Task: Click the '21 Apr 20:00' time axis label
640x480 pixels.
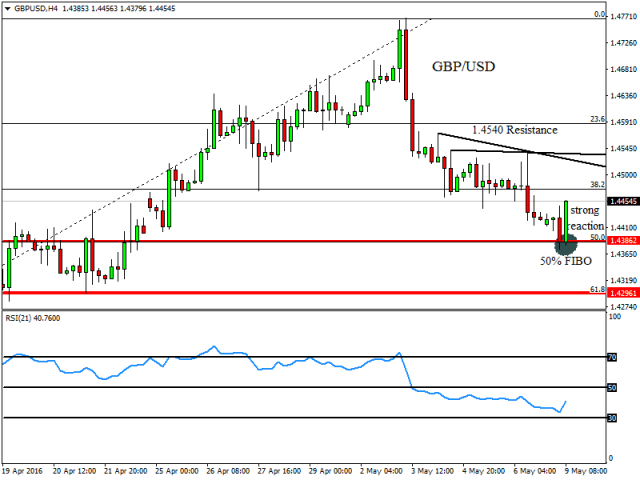Action: click(126, 471)
